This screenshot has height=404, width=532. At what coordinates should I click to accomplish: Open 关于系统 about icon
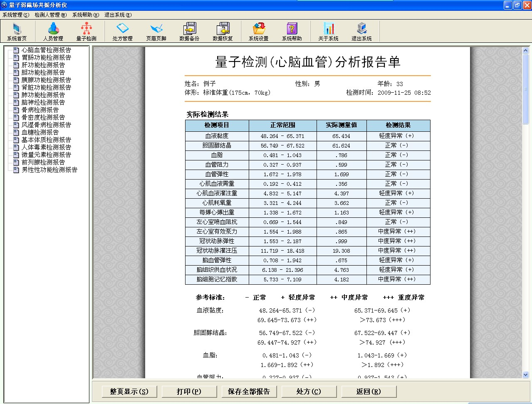coord(328,31)
